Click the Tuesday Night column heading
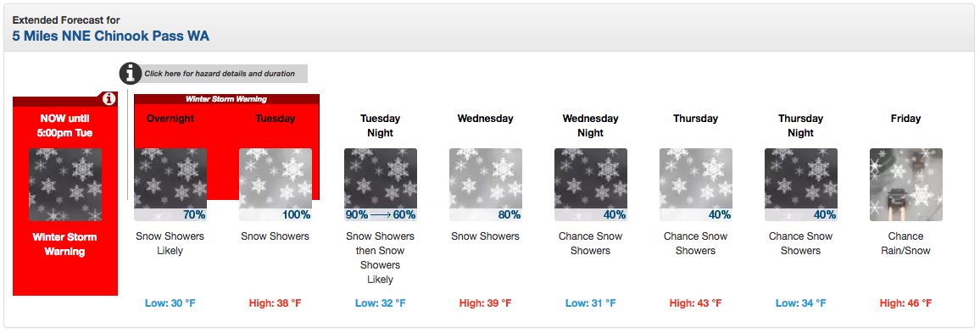Screen dimensions: 980x333 pos(380,125)
